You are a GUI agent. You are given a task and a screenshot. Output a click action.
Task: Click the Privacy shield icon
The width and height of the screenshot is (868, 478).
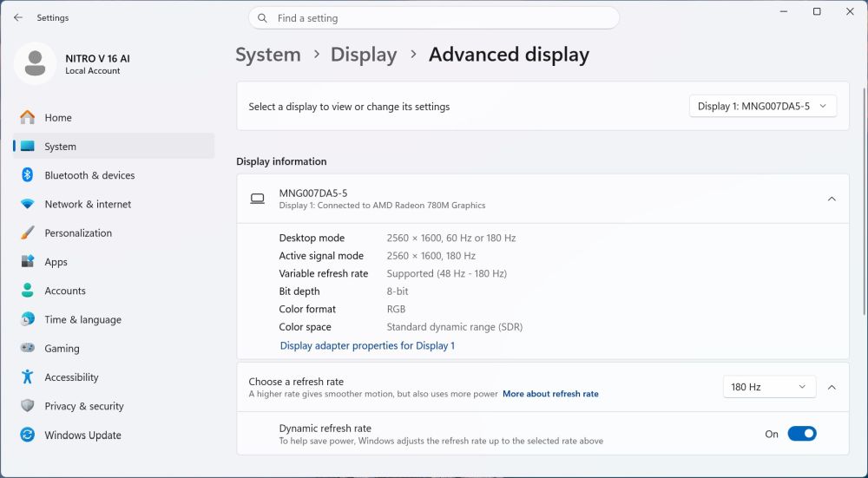(27, 405)
